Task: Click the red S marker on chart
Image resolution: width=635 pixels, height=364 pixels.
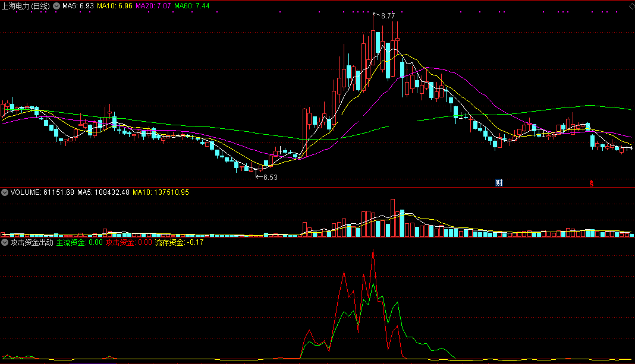Action: click(x=591, y=183)
